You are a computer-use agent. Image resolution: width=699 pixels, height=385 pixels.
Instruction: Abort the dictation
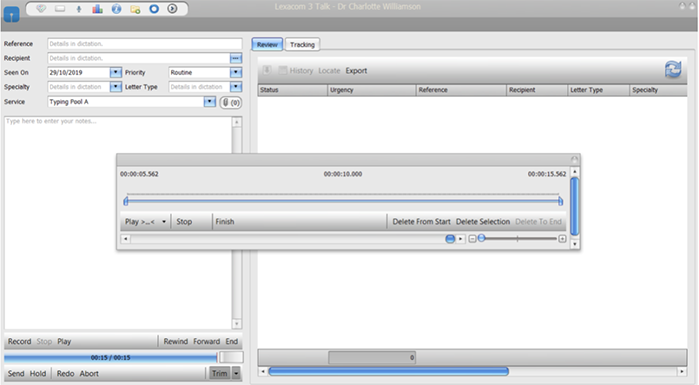pyautogui.click(x=89, y=373)
